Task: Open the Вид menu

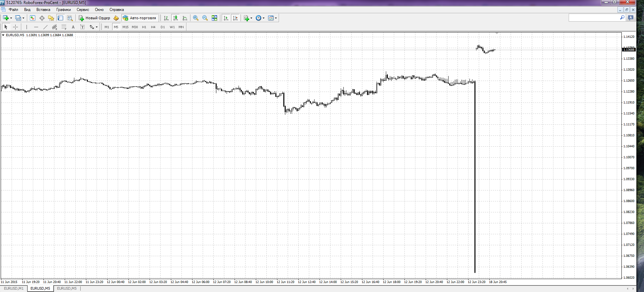Action: pos(27,10)
